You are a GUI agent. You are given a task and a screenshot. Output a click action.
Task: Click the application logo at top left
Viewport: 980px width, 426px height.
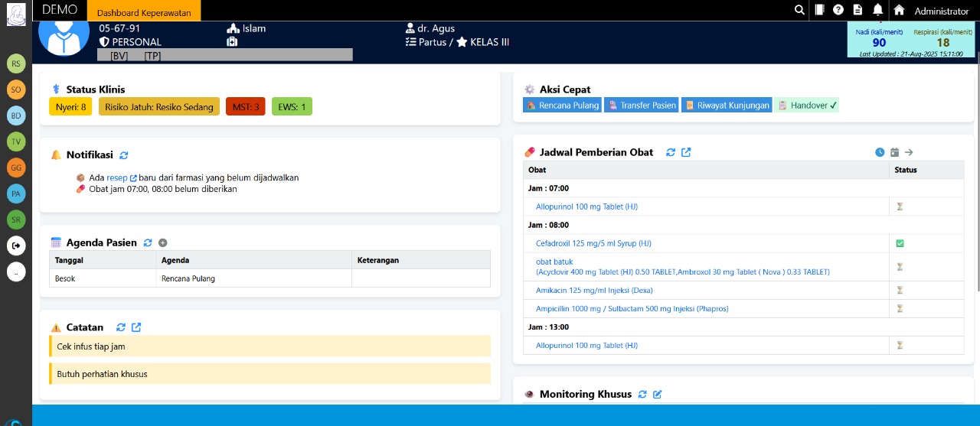tap(16, 15)
